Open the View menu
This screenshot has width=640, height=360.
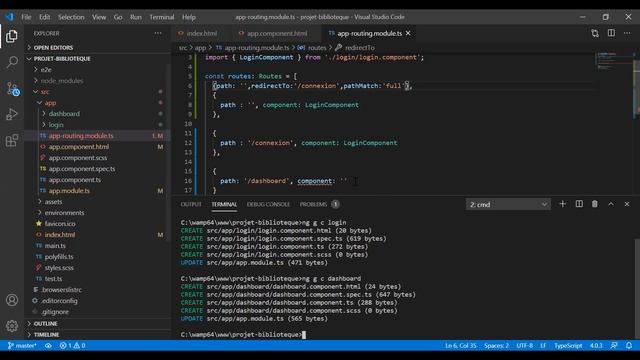click(99, 17)
